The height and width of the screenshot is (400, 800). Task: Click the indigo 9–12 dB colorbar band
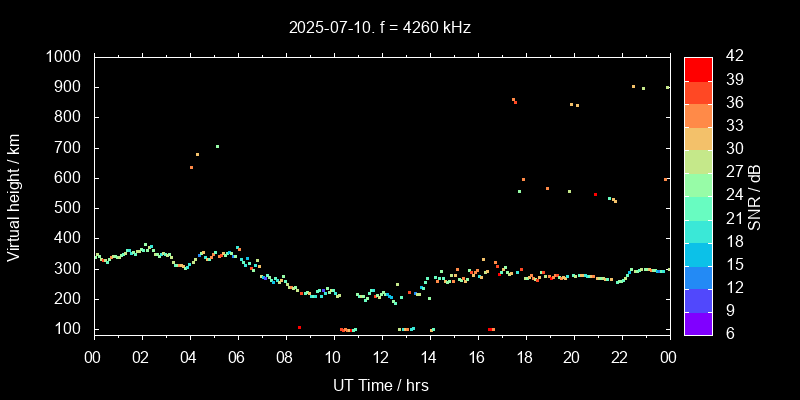point(698,299)
